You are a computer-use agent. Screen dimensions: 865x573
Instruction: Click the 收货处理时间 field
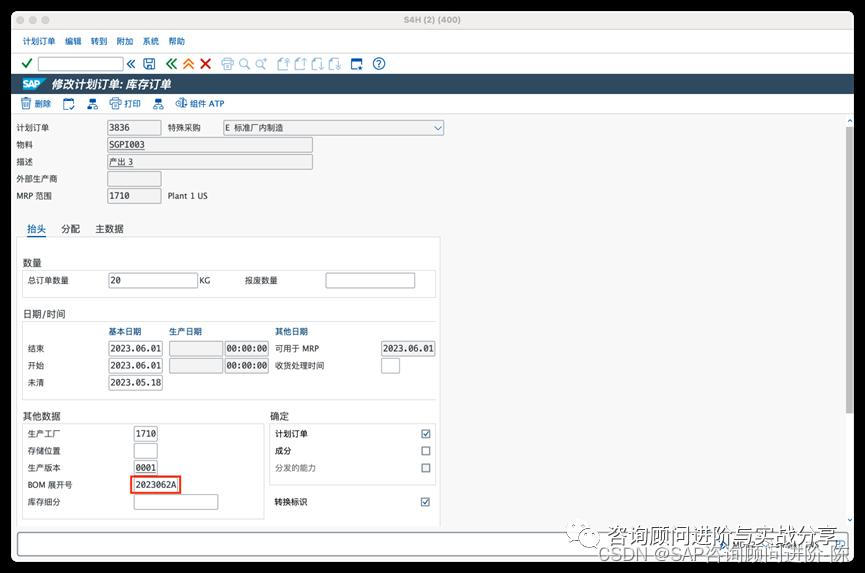click(x=390, y=366)
